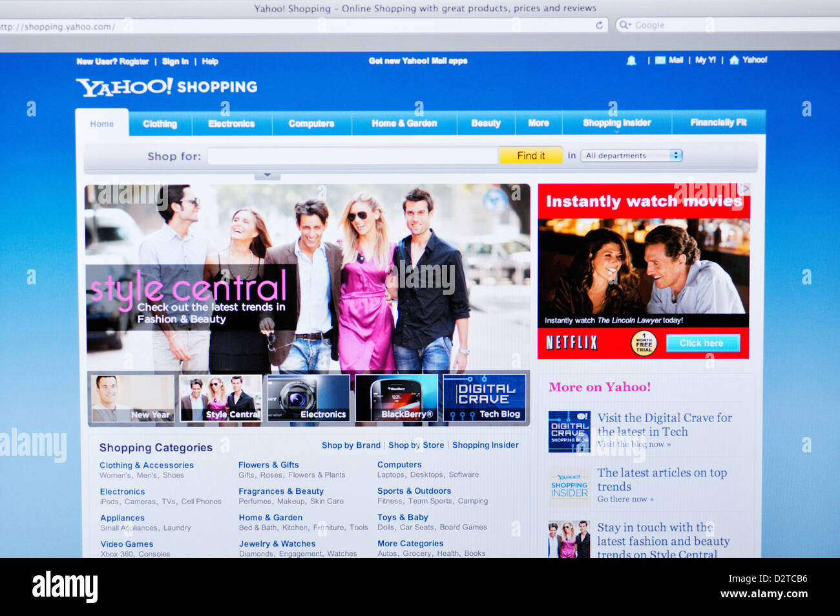This screenshot has height=616, width=840.
Task: Click the notification bell icon
Action: pyautogui.click(x=631, y=60)
